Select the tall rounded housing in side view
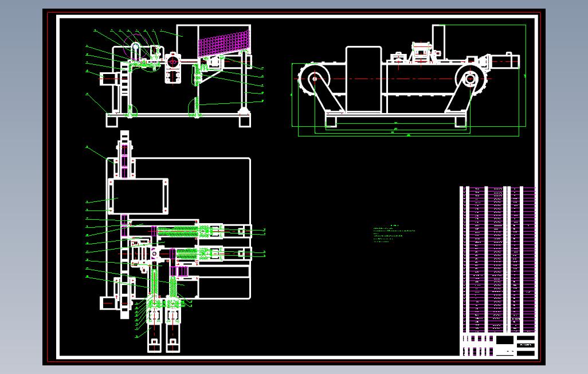 [x=364, y=79]
